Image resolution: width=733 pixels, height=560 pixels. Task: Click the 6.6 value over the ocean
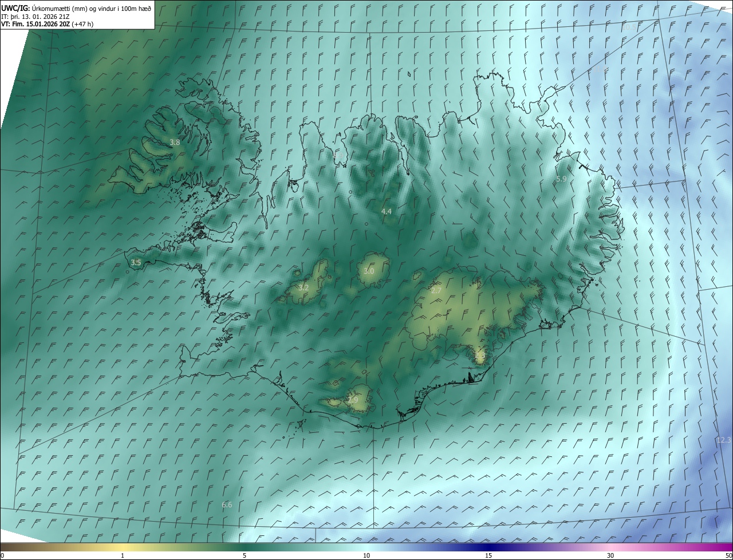pos(227,504)
